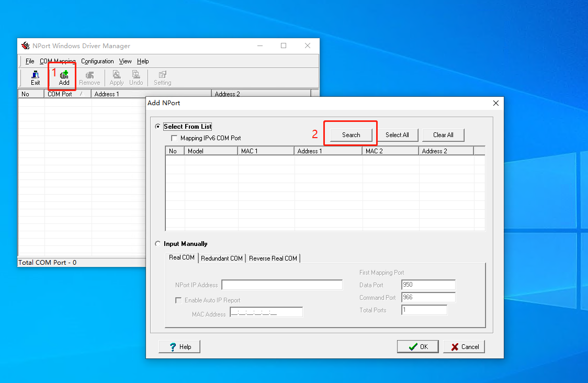Click the Clear All button
The image size is (588, 383).
tap(443, 135)
